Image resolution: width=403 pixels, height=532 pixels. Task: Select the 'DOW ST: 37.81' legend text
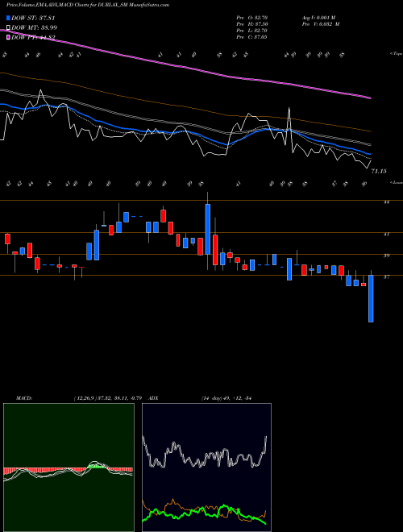34,18
